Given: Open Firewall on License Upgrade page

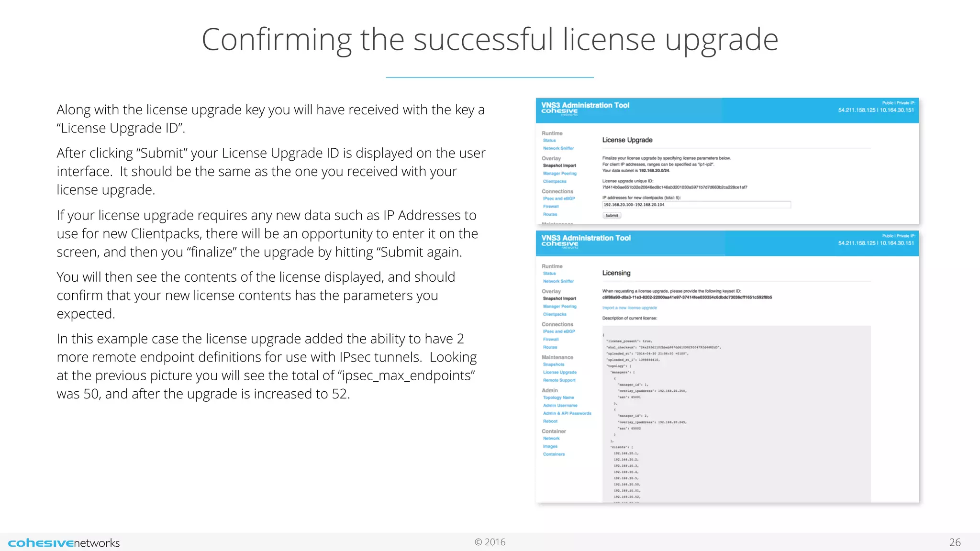Looking at the screenshot, I should (x=551, y=207).
